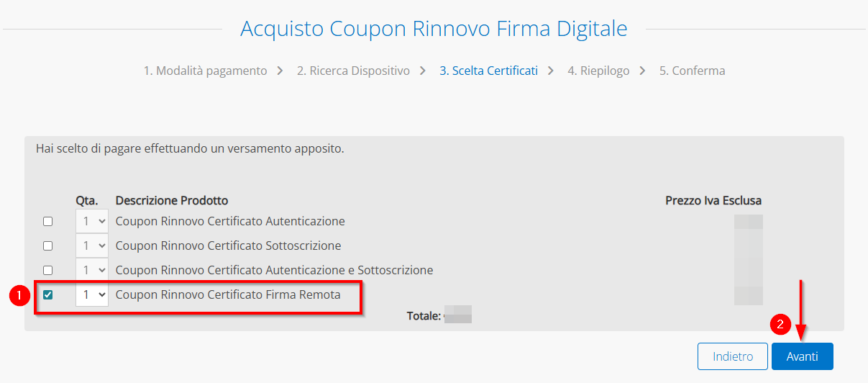Uncheck the Certificato Firma Remota checkbox

pos(48,295)
